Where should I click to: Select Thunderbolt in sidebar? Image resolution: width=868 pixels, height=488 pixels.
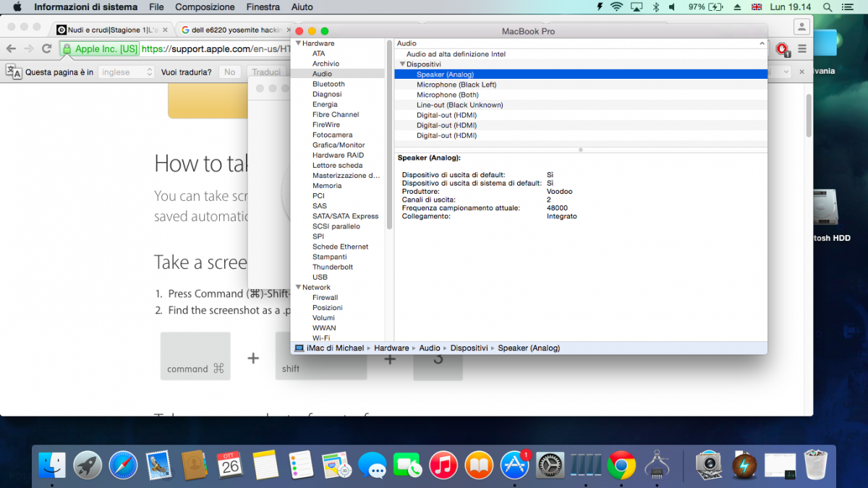tap(333, 267)
